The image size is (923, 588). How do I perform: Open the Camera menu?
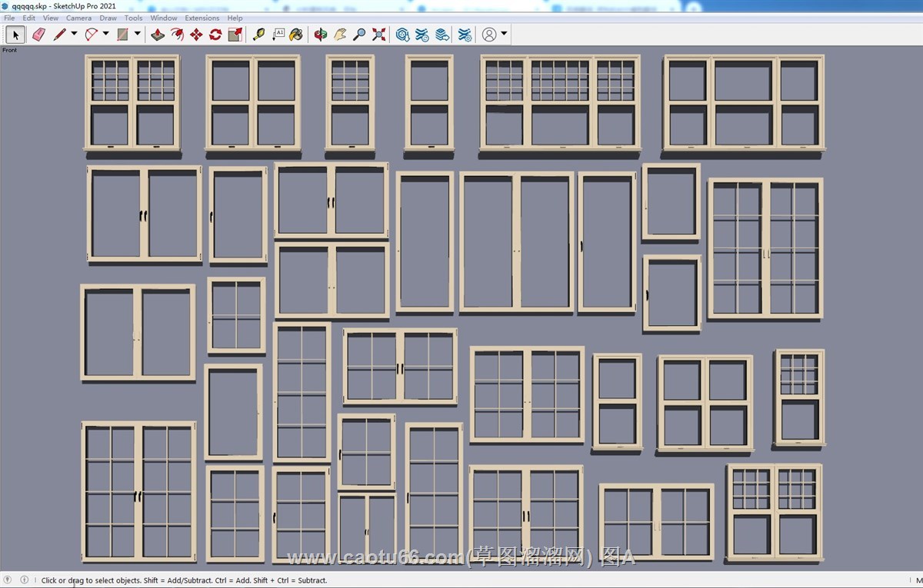tap(78, 18)
